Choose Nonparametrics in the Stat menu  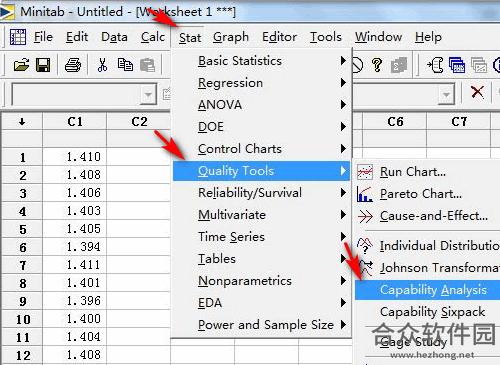(x=262, y=281)
